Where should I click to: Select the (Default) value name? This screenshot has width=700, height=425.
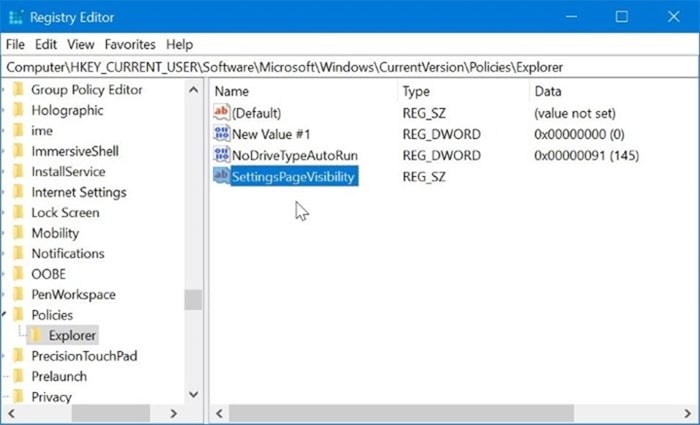coord(256,113)
